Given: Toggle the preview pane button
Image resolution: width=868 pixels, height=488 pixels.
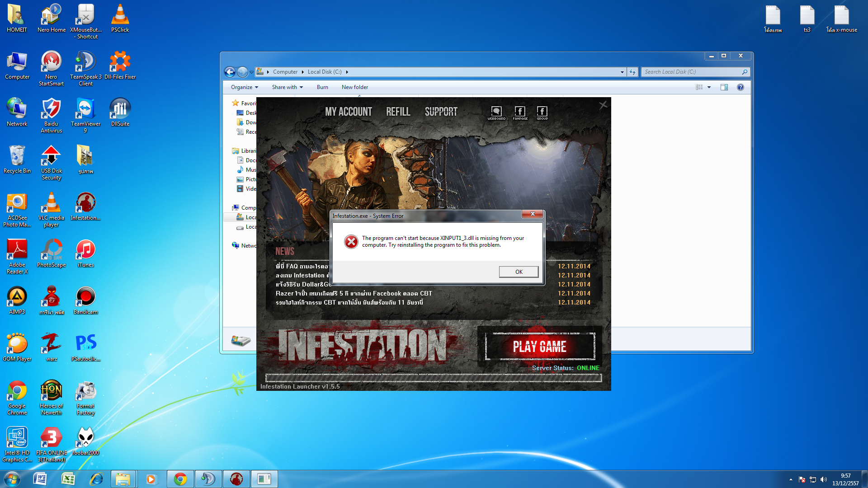Looking at the screenshot, I should [724, 87].
